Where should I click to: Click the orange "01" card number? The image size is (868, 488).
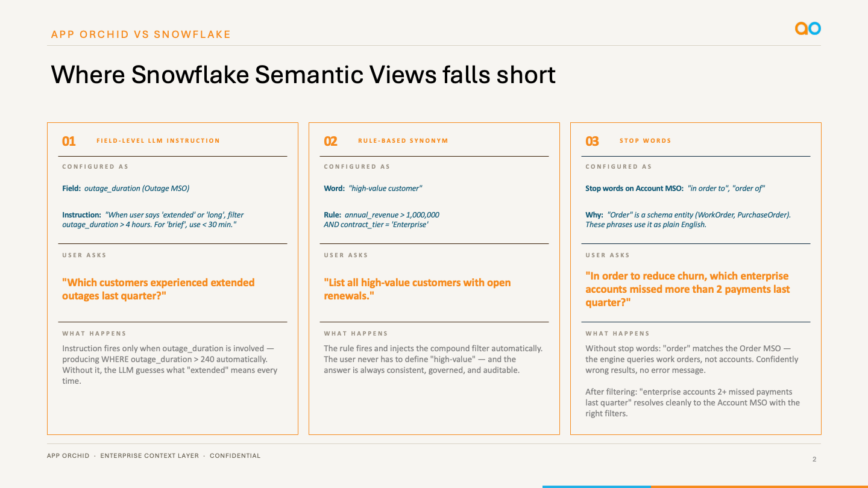tap(69, 141)
